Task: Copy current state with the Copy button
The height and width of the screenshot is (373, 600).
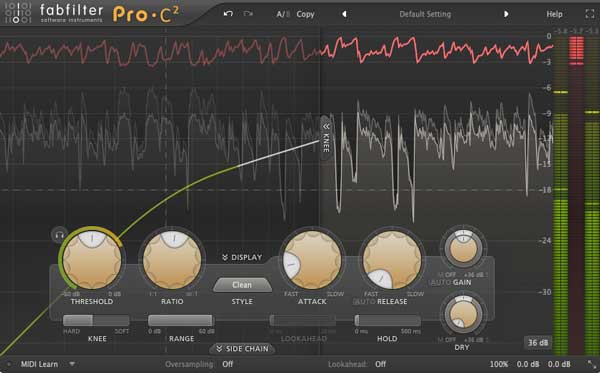Action: pyautogui.click(x=305, y=14)
